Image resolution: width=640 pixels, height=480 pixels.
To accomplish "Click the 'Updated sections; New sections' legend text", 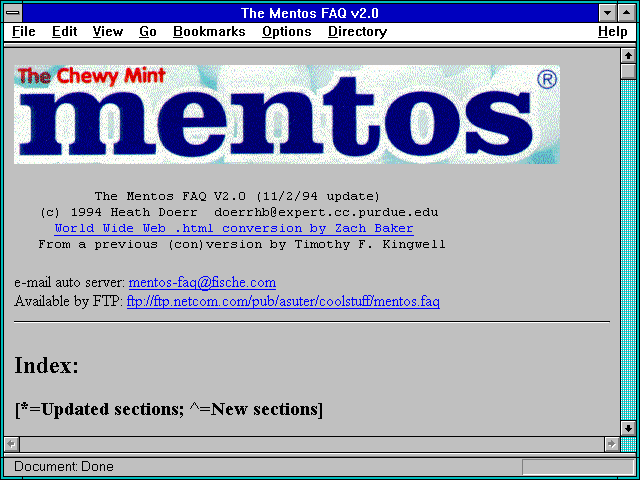I will (x=169, y=409).
